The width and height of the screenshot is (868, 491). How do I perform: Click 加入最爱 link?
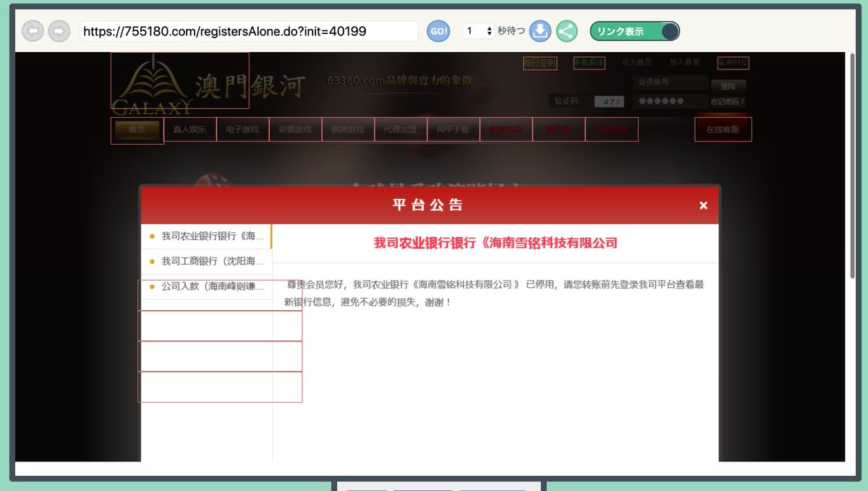pyautogui.click(x=684, y=63)
